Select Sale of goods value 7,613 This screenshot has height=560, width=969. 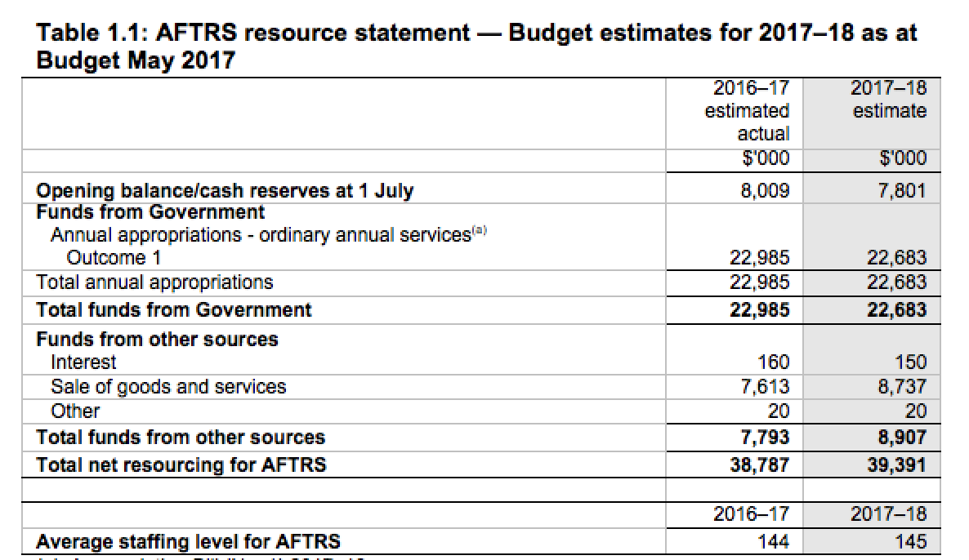tap(765, 386)
